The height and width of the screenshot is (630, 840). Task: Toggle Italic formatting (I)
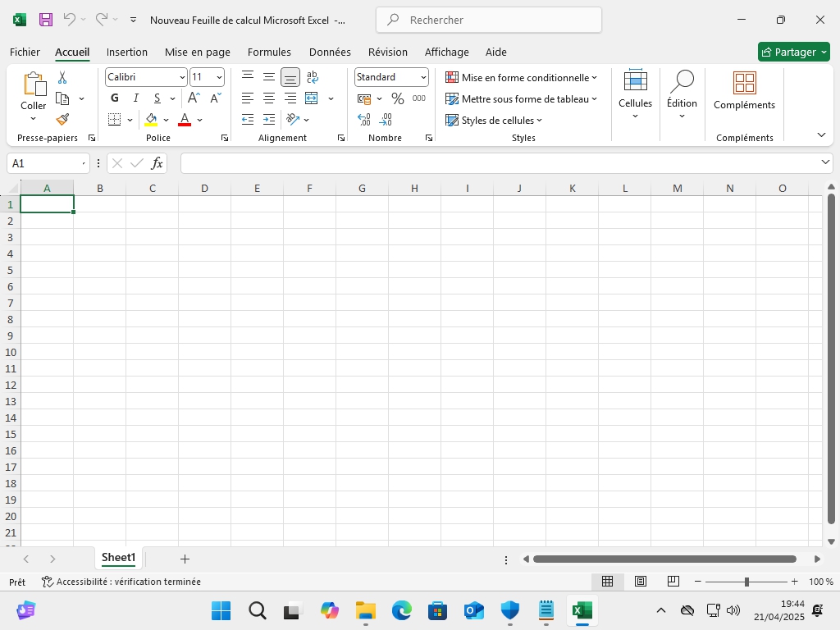[x=136, y=98]
